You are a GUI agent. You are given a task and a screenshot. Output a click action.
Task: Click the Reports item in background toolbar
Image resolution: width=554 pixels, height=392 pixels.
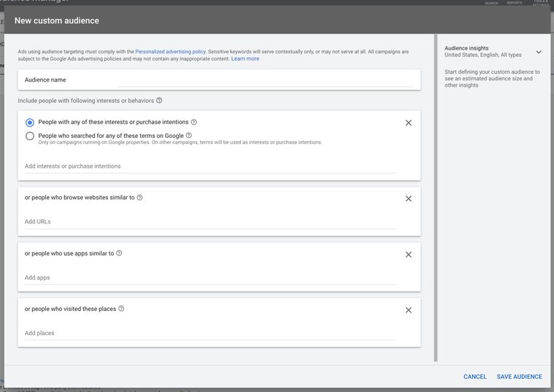click(515, 3)
